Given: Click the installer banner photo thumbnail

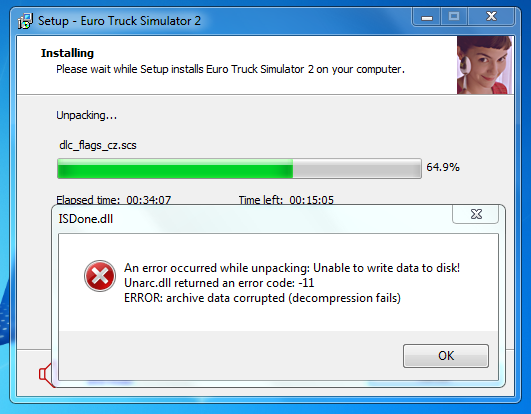Looking at the screenshot, I should point(485,65).
